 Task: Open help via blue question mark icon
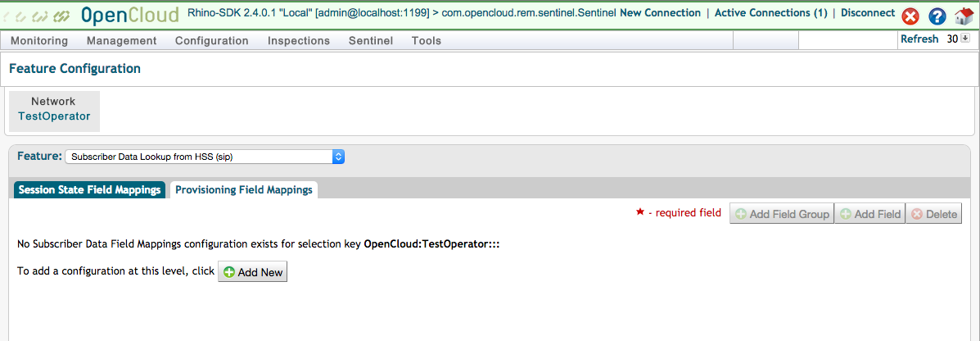coord(937,17)
